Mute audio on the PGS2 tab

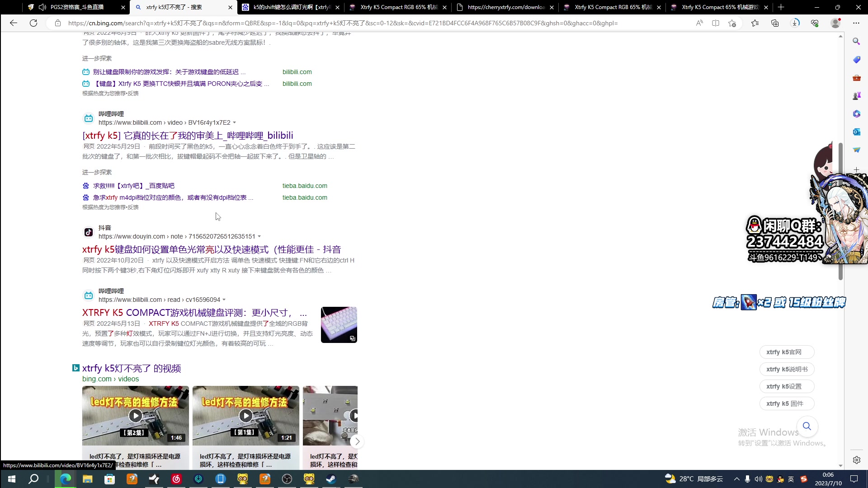42,7
